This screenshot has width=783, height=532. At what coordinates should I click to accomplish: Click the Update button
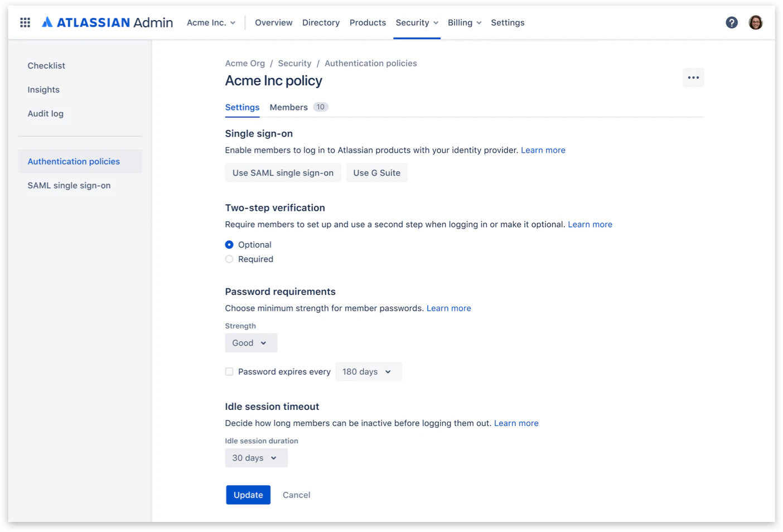(248, 495)
